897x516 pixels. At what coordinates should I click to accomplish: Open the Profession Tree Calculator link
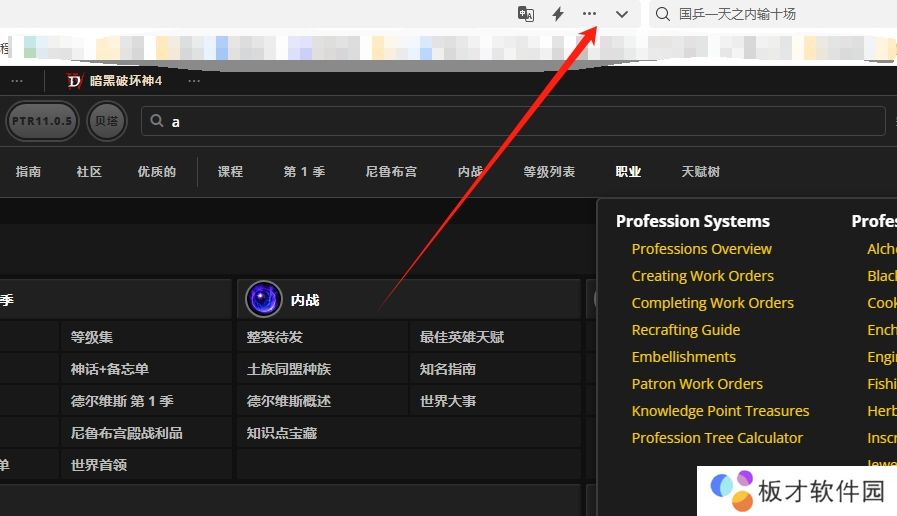(x=717, y=438)
